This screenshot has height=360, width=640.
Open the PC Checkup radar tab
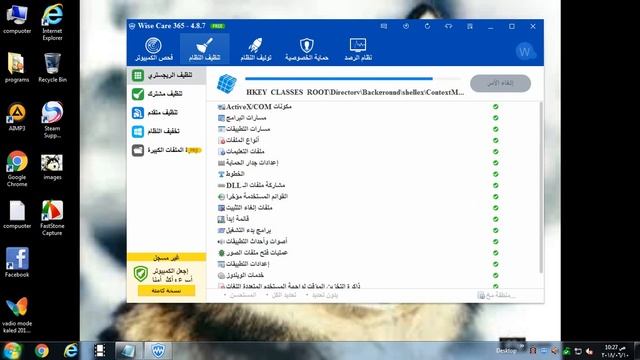click(153, 49)
